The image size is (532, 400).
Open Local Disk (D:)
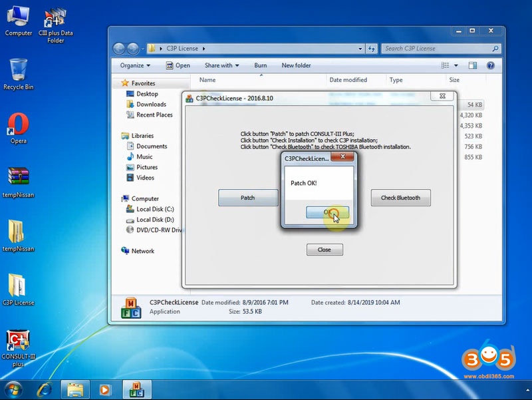coord(150,220)
